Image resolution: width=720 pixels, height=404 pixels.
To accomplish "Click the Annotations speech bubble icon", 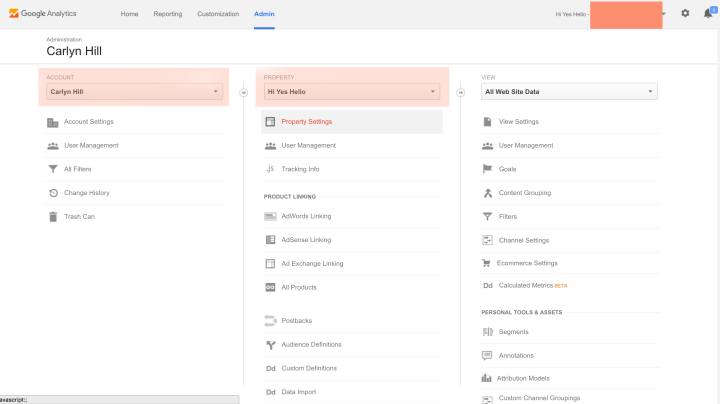I will pos(487,355).
